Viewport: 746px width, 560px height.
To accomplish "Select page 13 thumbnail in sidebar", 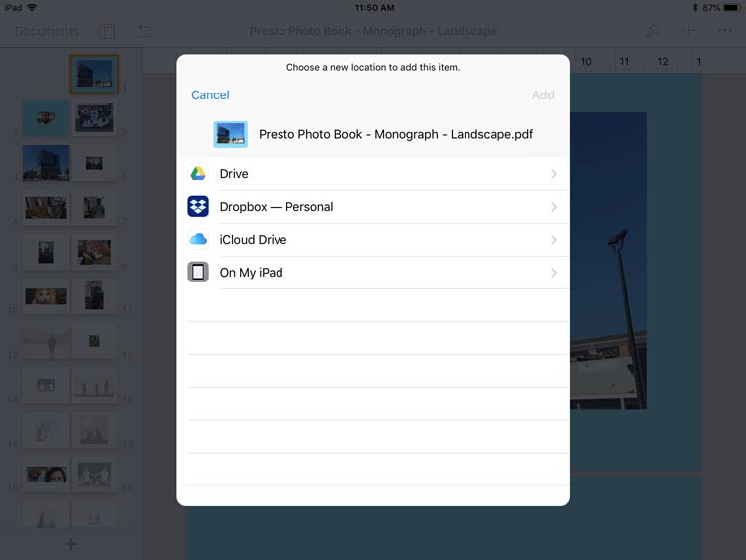I will coord(94,341).
